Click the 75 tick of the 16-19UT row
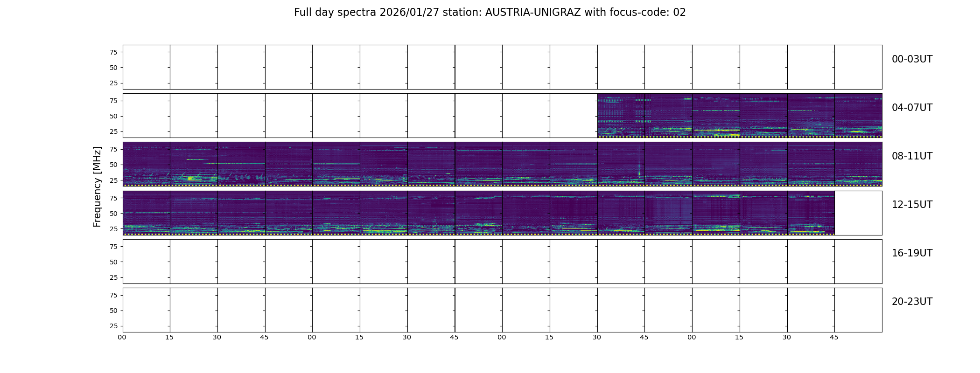The width and height of the screenshot is (980, 373). [x=113, y=247]
